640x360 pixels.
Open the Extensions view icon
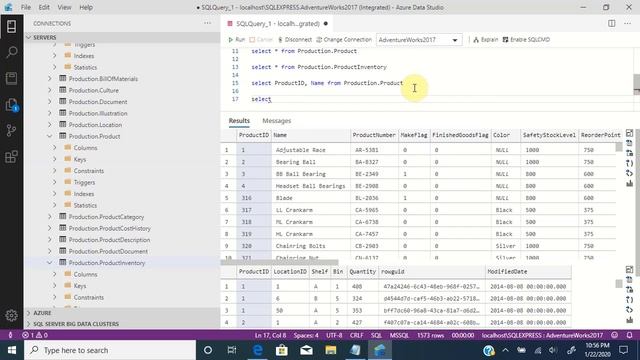(11, 157)
